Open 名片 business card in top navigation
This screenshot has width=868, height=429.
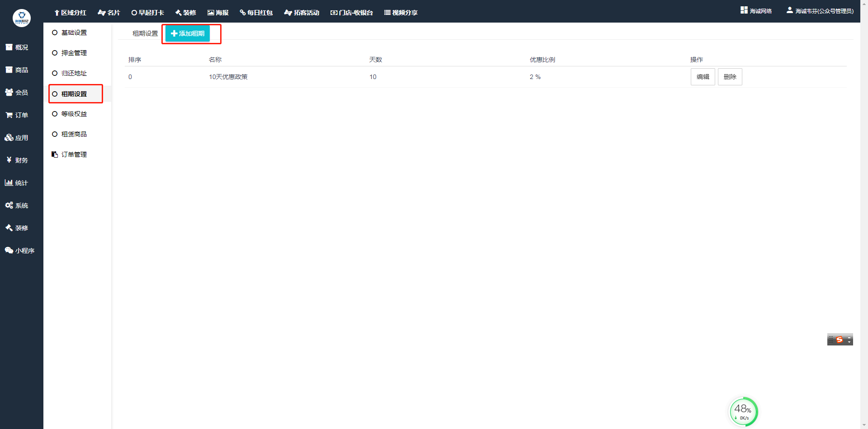[x=109, y=13]
